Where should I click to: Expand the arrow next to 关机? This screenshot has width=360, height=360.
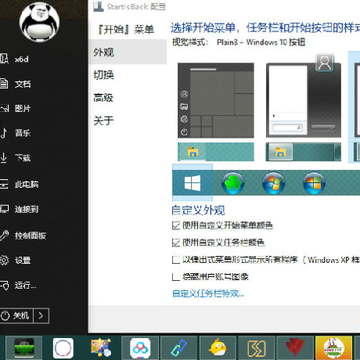coord(41,315)
